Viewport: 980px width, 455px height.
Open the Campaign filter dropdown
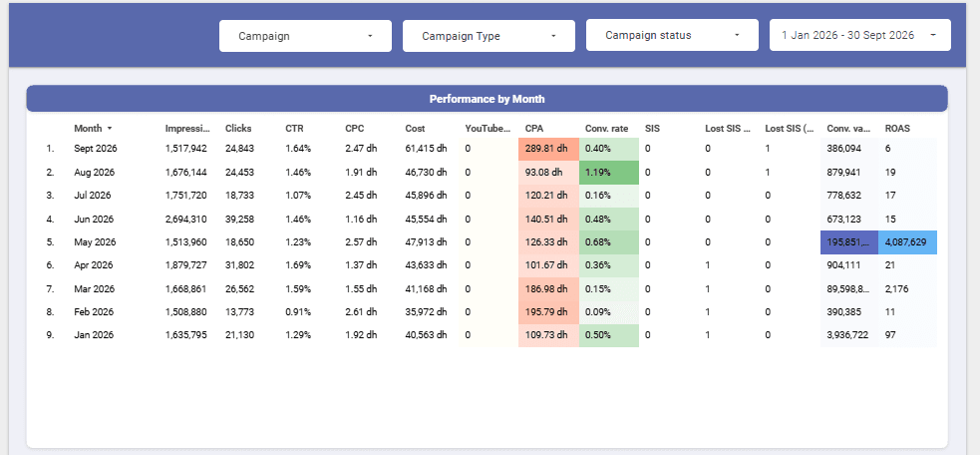[305, 36]
